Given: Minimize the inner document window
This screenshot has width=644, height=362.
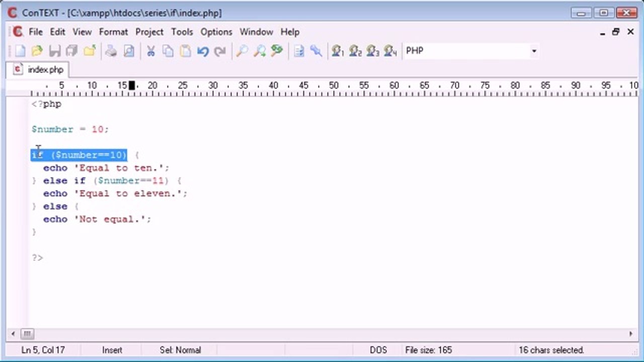Looking at the screenshot, I should click(603, 32).
